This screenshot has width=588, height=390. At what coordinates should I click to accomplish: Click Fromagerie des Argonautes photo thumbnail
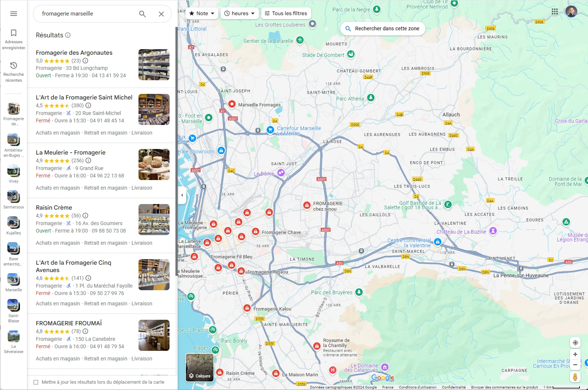coord(154,65)
